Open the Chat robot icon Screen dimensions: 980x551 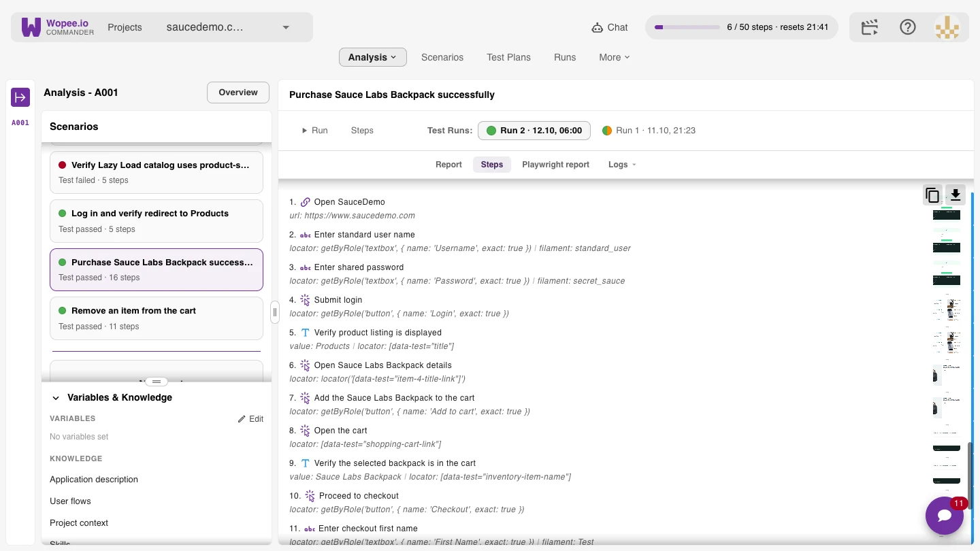[597, 28]
